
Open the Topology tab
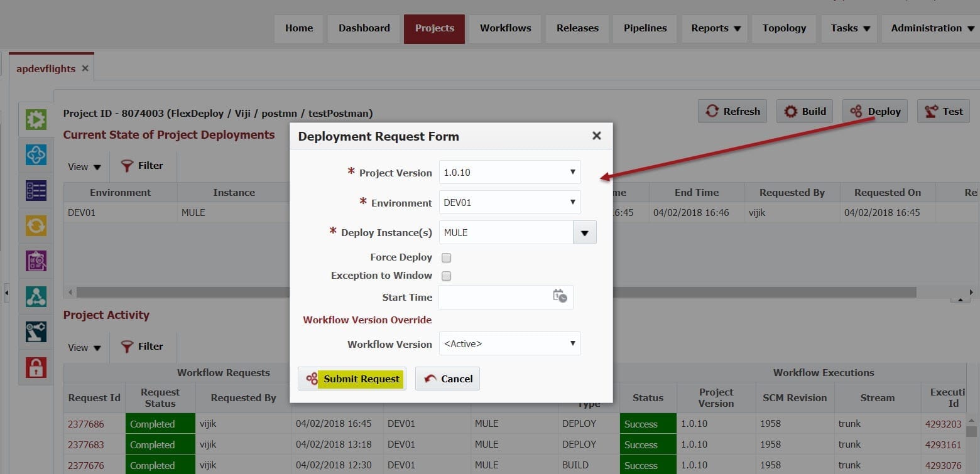(784, 28)
